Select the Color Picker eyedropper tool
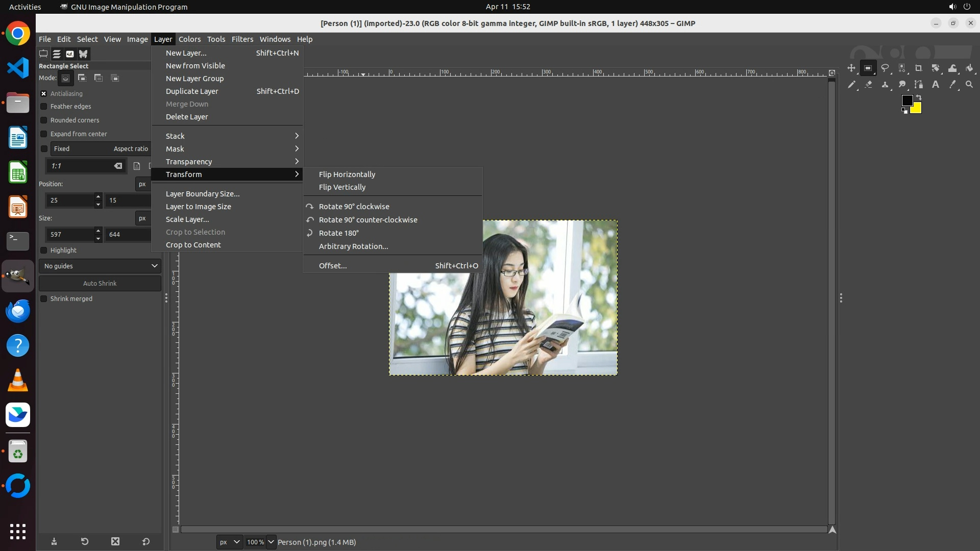This screenshot has height=551, width=980. pos(952,85)
